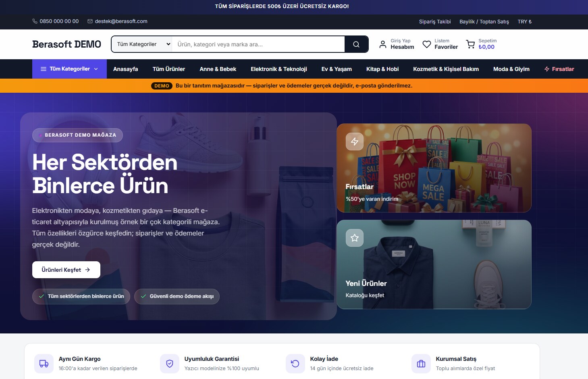Click the destek@berasoft.com email link
588x379 pixels.
pyautogui.click(x=121, y=21)
